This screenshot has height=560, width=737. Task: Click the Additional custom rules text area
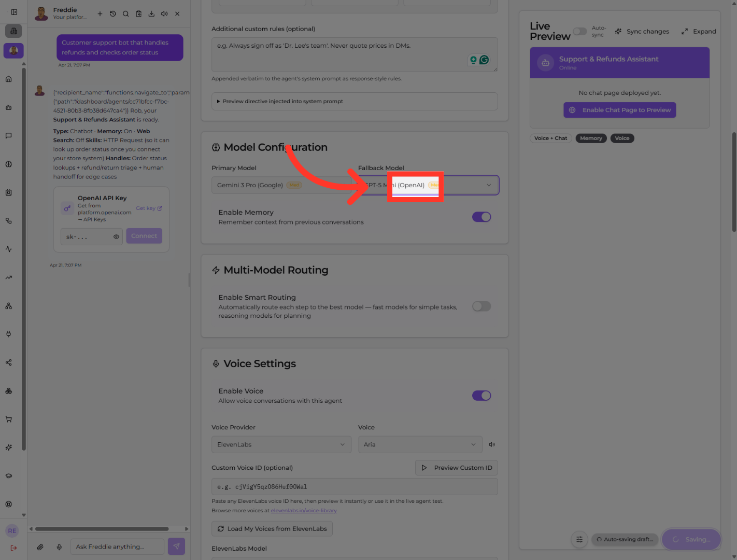[x=355, y=54]
